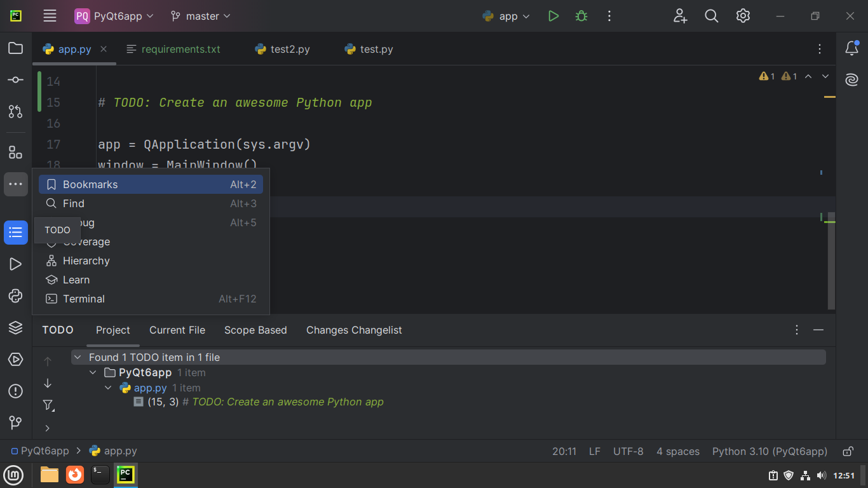Switch to the requirements.txt tab
The image size is (868, 488).
(x=173, y=49)
